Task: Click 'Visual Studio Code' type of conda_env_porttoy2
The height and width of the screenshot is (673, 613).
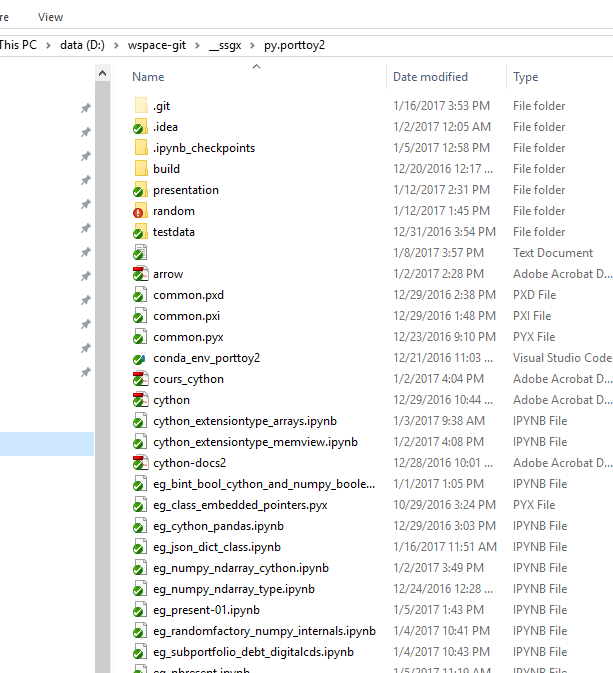Action: pyautogui.click(x=562, y=358)
